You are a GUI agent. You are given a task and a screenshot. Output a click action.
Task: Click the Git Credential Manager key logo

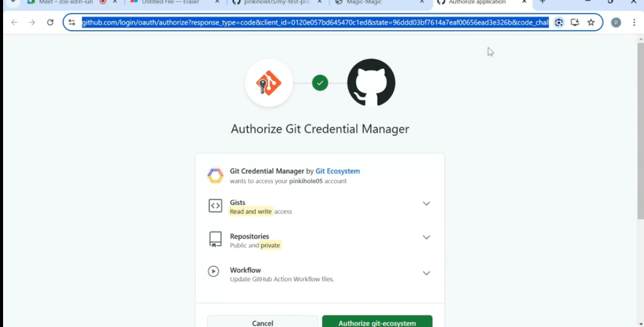(269, 83)
